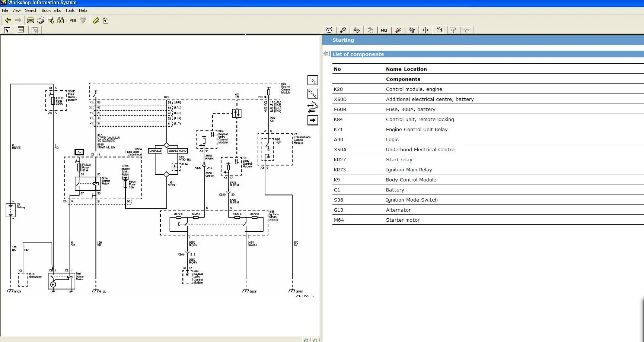Select X50D Additional electrical centre, battery row
Viewport: 644px width, 342px height.
(x=488, y=99)
